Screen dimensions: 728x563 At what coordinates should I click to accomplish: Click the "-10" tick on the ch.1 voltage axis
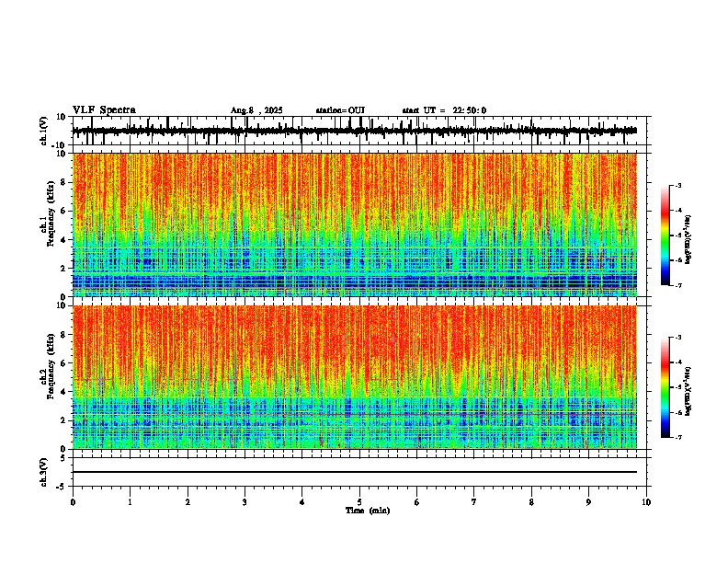(x=60, y=145)
